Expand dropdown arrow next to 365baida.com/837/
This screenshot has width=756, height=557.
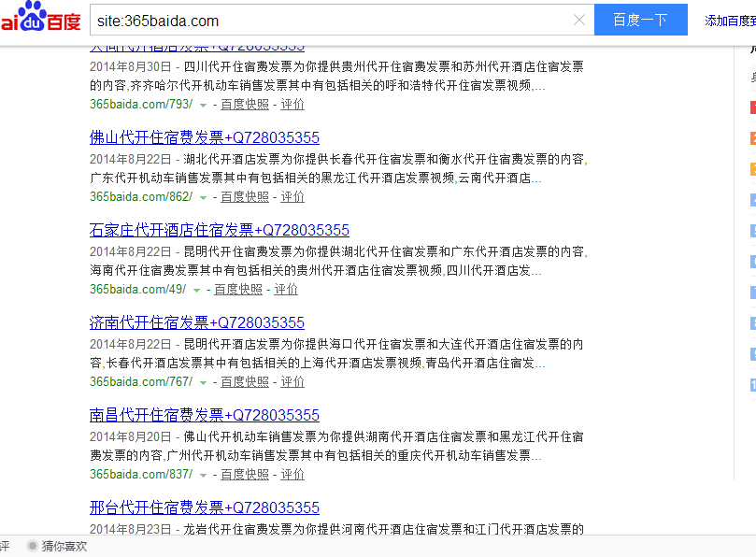(204, 476)
